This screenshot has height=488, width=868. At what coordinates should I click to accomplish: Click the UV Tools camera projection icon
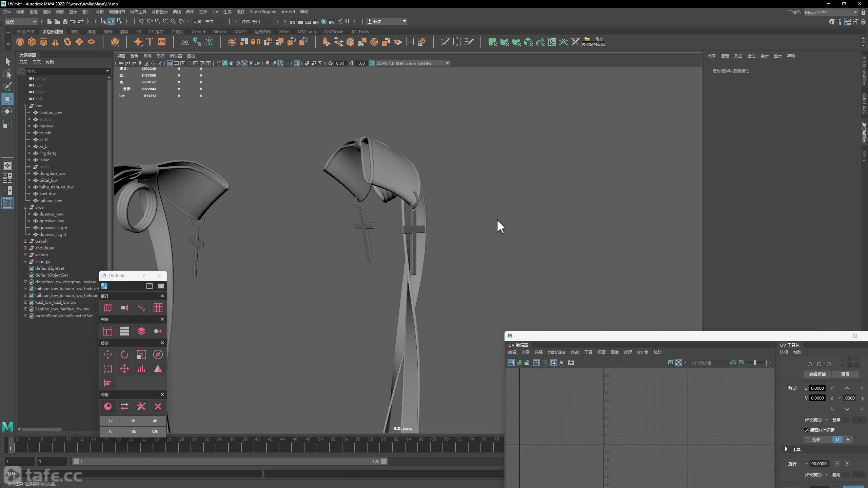pyautogui.click(x=124, y=308)
